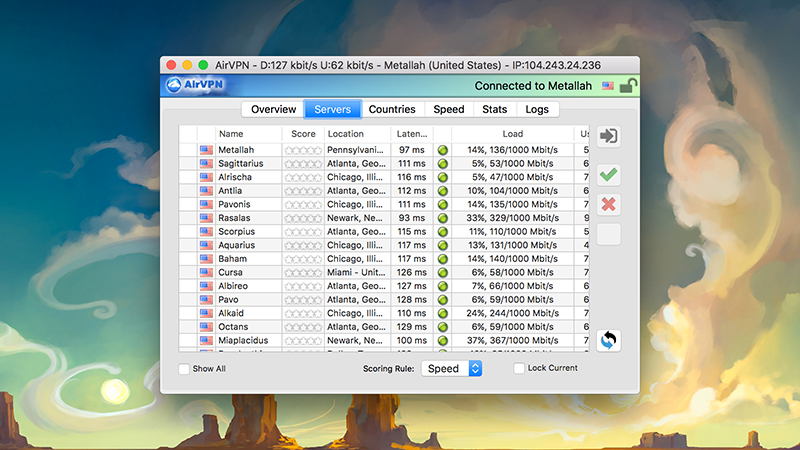Select the Pavonis server name
Image resolution: width=800 pixels, height=450 pixels.
(234, 204)
